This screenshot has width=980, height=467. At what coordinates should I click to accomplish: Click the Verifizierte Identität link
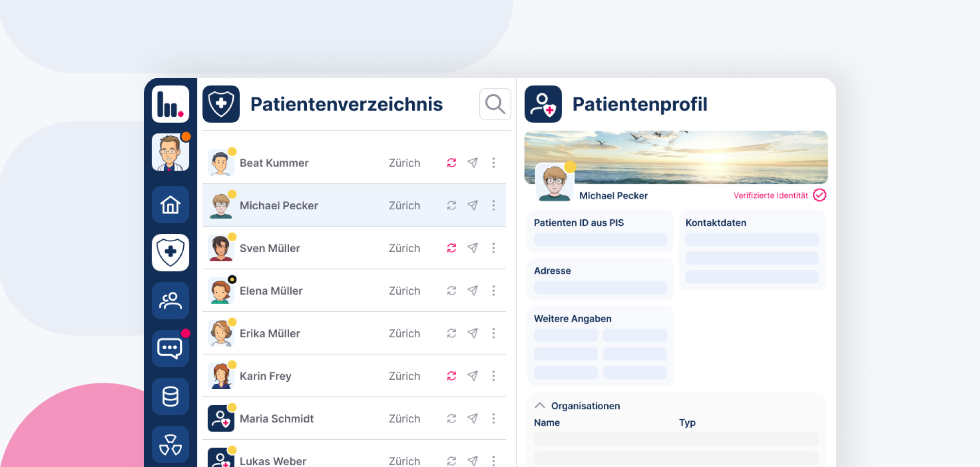pos(770,196)
